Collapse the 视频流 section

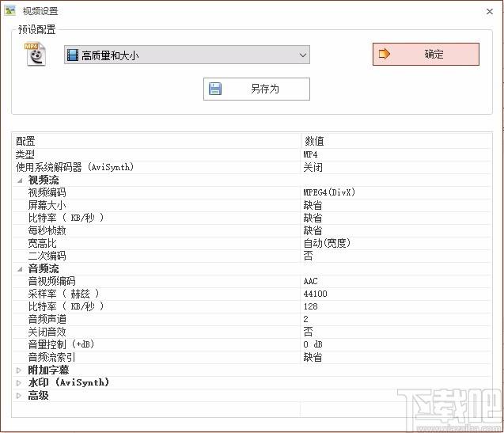(x=20, y=180)
